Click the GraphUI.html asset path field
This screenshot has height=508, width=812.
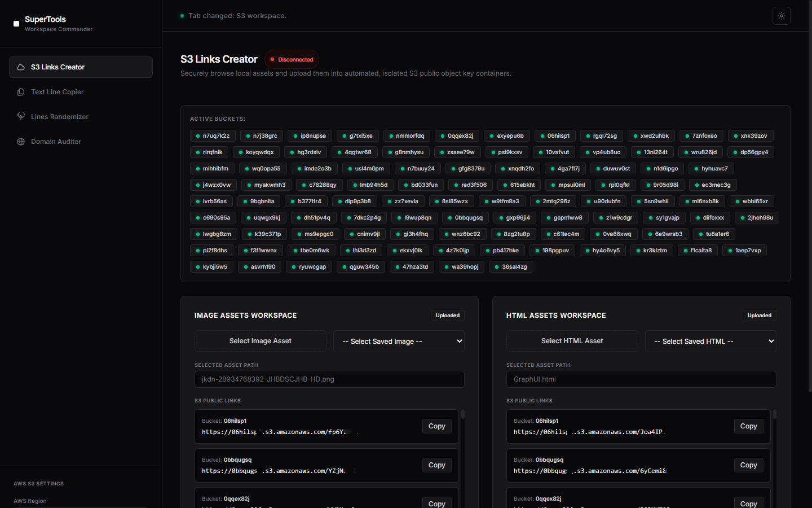[641, 379]
